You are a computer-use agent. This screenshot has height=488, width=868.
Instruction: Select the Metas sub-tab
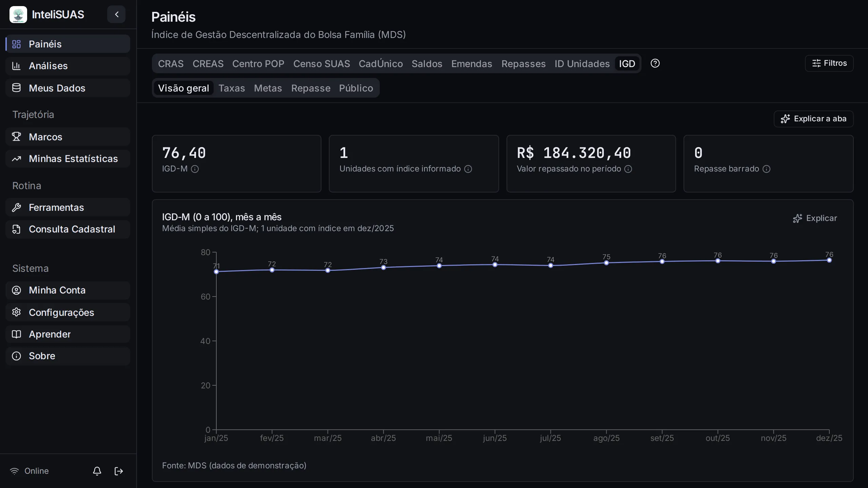(268, 88)
